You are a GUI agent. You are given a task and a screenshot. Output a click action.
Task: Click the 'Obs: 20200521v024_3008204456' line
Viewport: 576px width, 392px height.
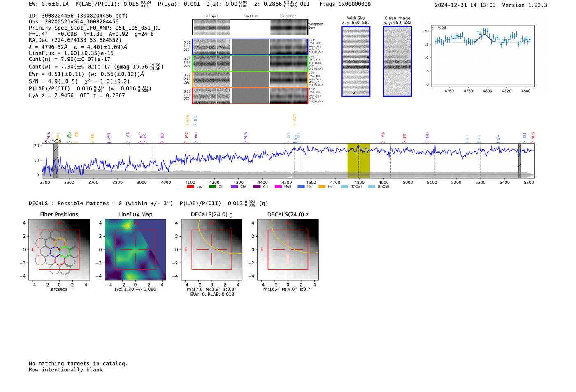(74, 22)
